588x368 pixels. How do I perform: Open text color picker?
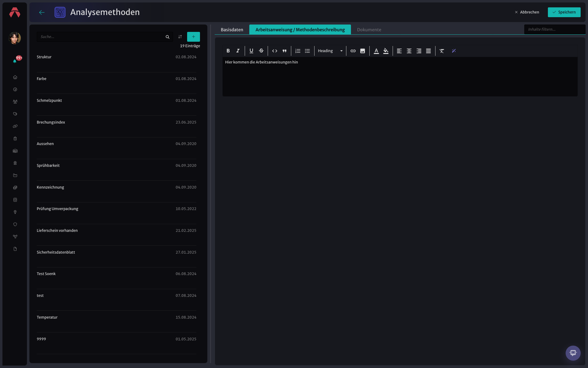pos(376,51)
